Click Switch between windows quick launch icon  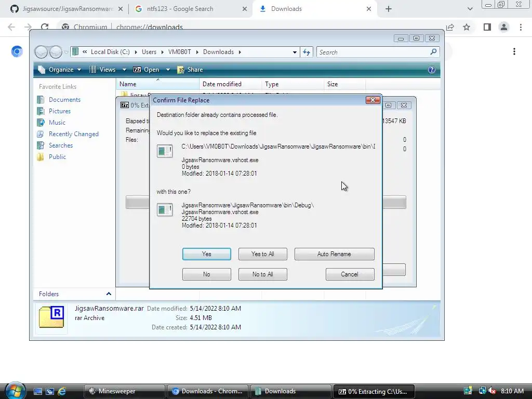click(50, 391)
